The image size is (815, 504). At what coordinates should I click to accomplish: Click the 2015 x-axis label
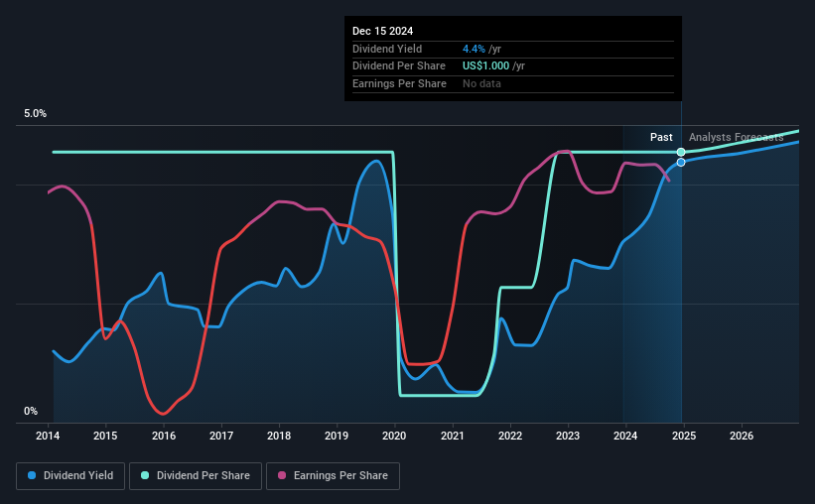point(105,436)
